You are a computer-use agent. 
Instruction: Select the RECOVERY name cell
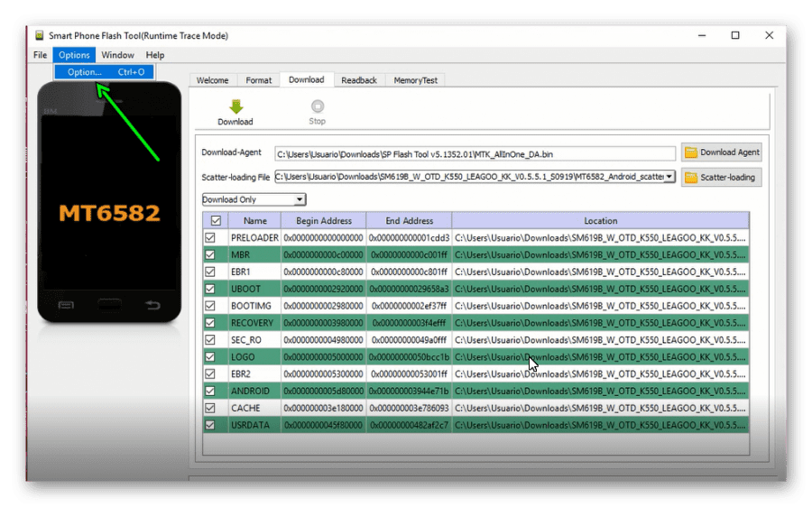254,323
